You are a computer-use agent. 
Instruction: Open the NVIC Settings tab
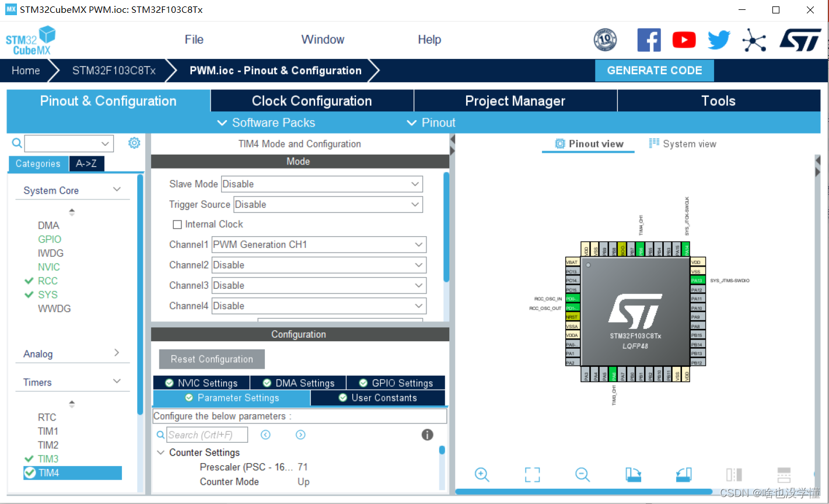click(201, 383)
